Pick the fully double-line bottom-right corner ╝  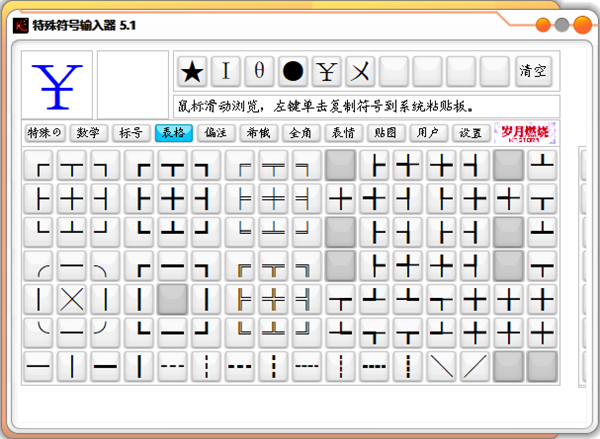coord(307,333)
